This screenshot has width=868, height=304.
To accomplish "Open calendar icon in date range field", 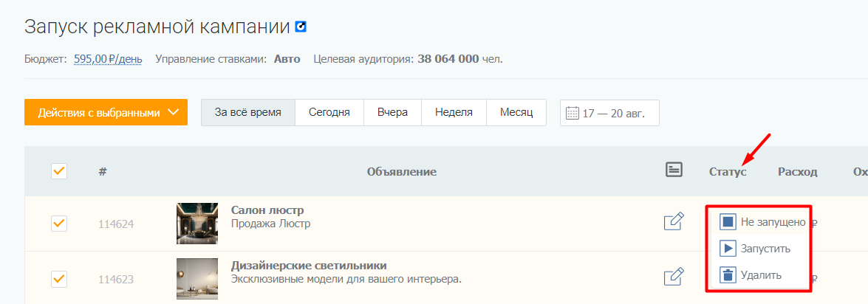I will pyautogui.click(x=573, y=114).
